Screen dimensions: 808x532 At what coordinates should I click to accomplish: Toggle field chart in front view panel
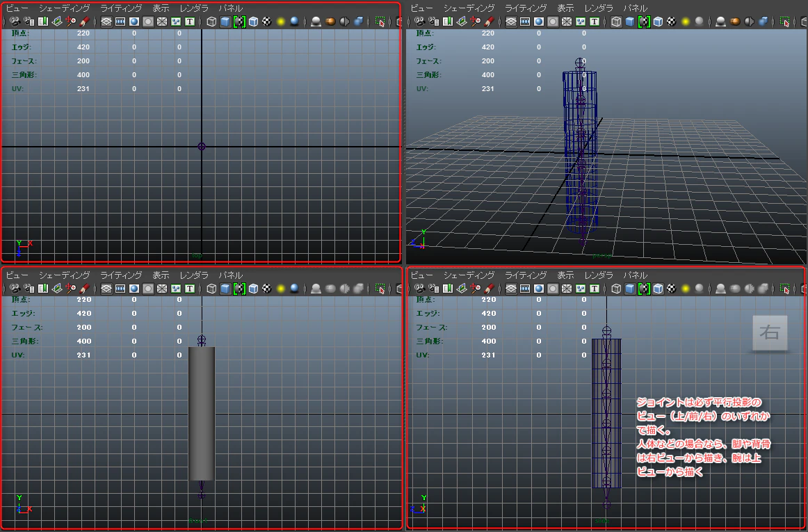click(x=162, y=288)
